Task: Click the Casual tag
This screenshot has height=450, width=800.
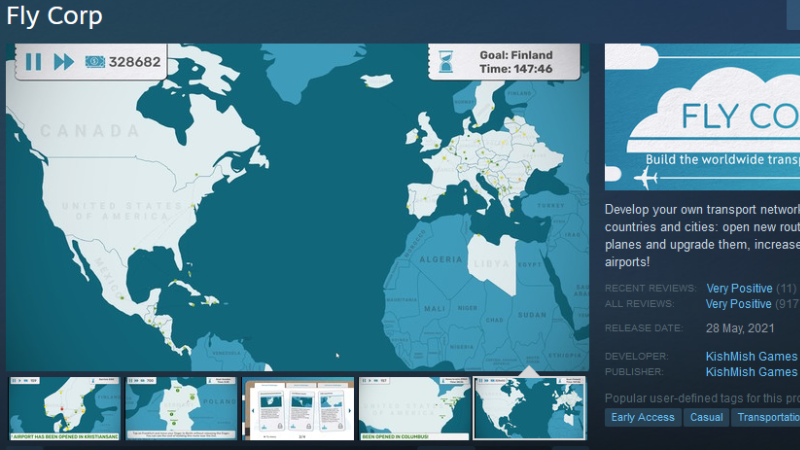Action: pos(706,417)
